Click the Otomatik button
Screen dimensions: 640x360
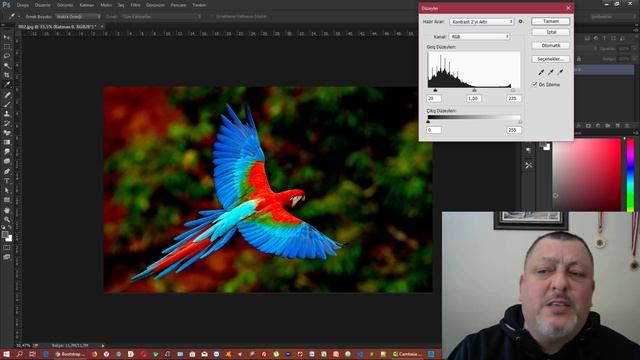click(551, 46)
